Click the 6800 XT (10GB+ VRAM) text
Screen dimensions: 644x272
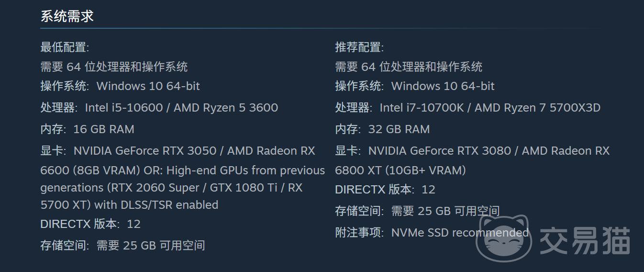400,170
